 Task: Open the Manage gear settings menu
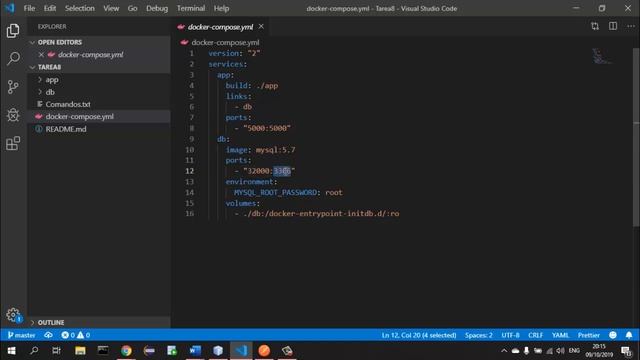tap(13, 315)
